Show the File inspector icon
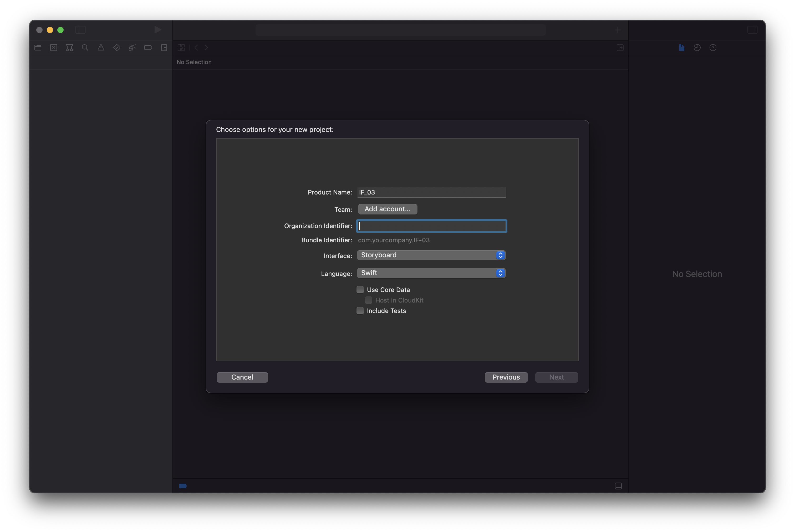Image resolution: width=795 pixels, height=532 pixels. point(681,48)
